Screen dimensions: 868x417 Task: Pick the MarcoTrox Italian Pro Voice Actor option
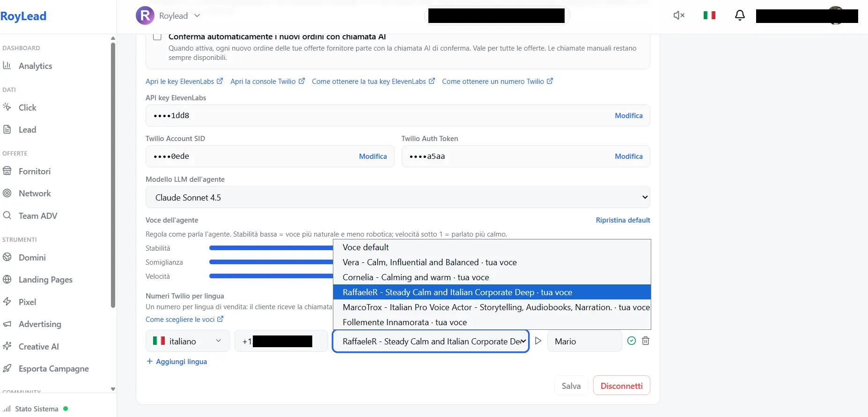(492, 307)
